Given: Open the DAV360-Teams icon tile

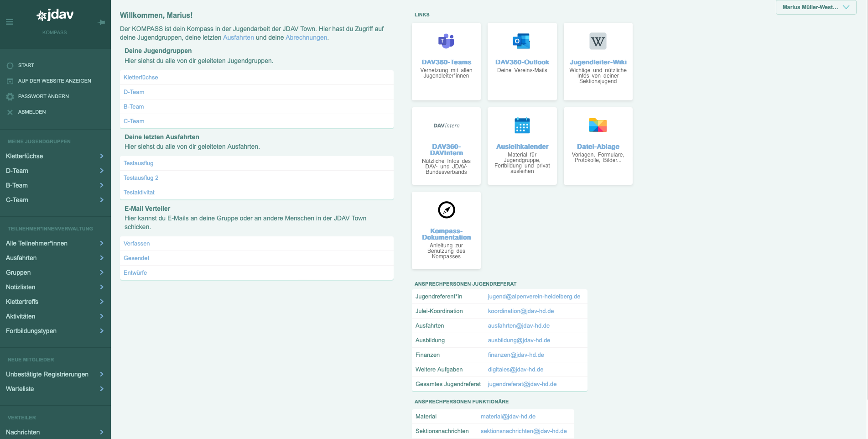Looking at the screenshot, I should (x=446, y=41).
